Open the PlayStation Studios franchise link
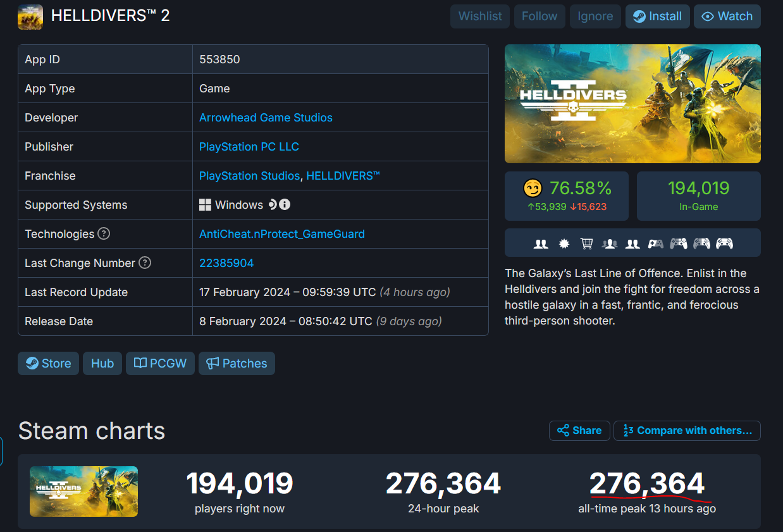783x532 pixels. 249,176
